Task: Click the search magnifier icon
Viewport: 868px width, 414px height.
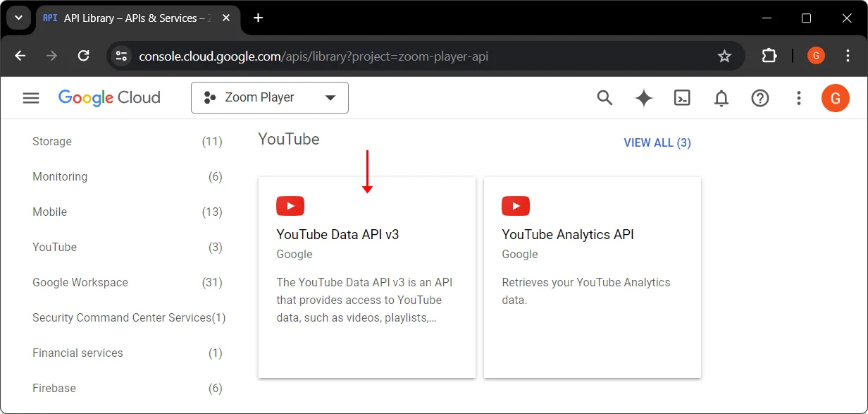Action: coord(604,98)
